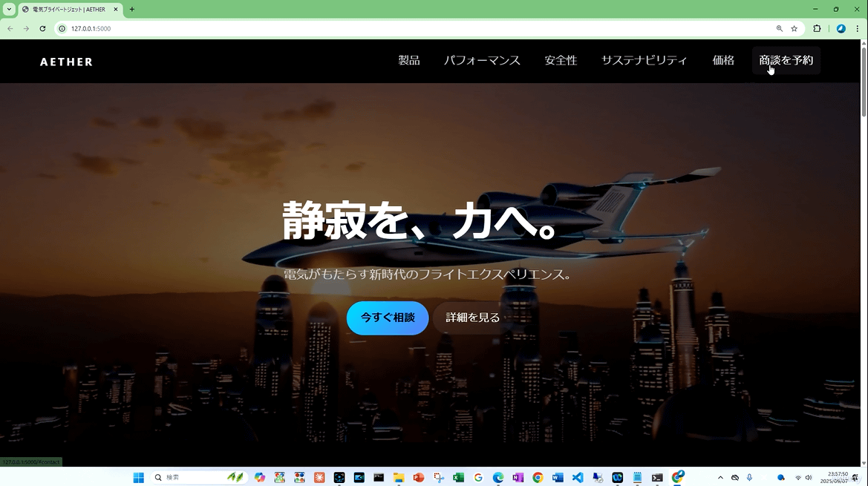Open Visual Studio Code from the taskbar
The image size is (868, 486).
click(578, 478)
